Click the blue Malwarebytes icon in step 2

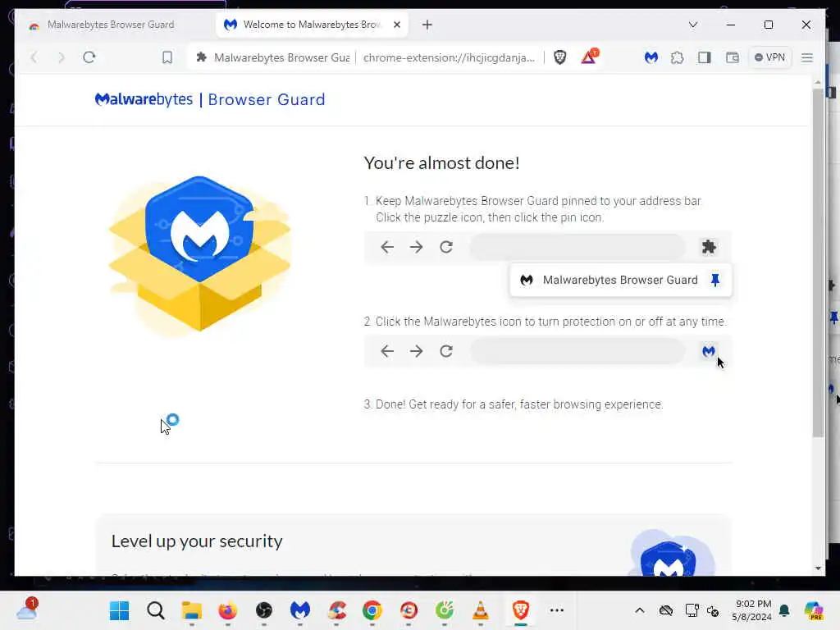tap(709, 351)
